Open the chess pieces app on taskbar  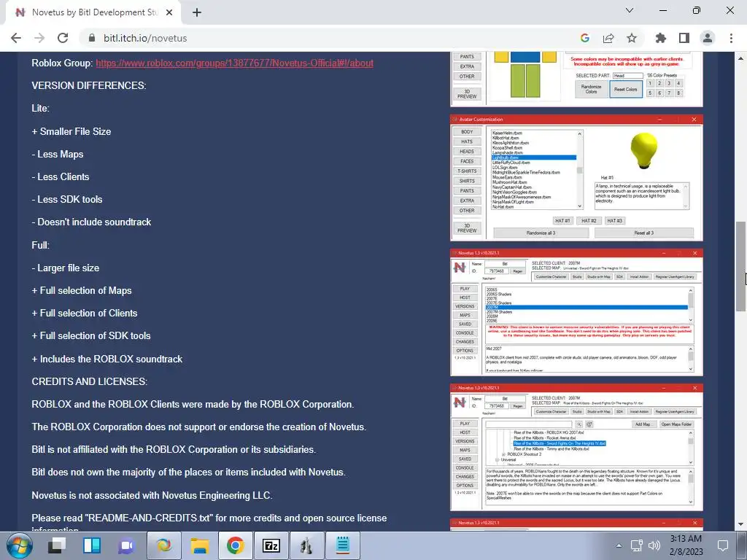click(307, 545)
